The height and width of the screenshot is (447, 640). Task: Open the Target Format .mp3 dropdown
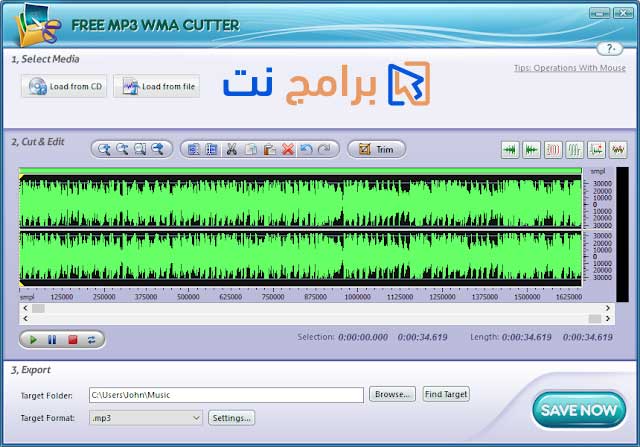coord(145,418)
